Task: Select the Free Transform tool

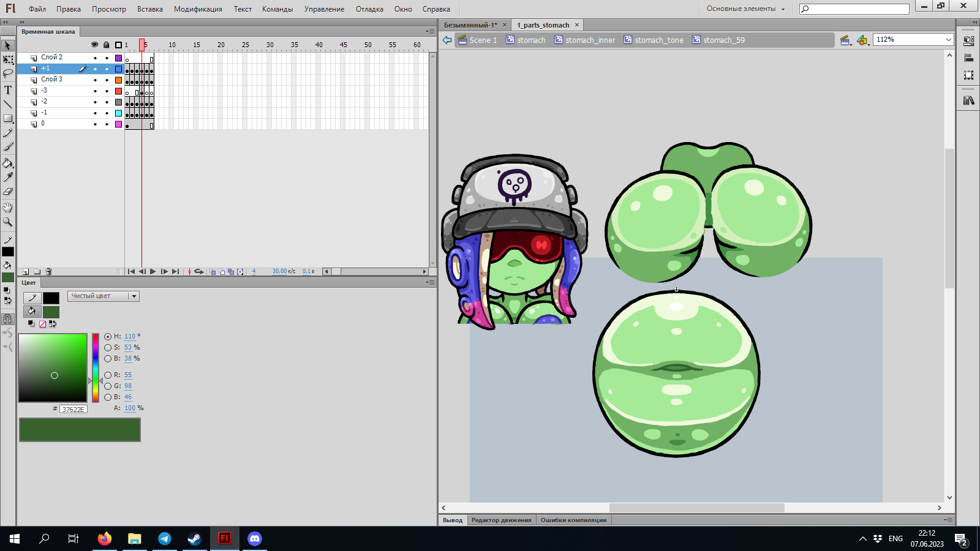Action: point(8,60)
